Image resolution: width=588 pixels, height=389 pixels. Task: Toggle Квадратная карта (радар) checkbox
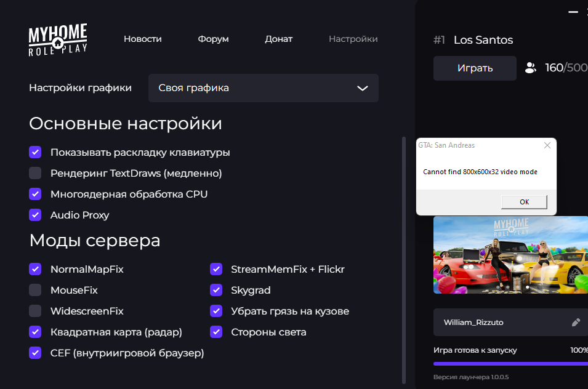(x=35, y=332)
